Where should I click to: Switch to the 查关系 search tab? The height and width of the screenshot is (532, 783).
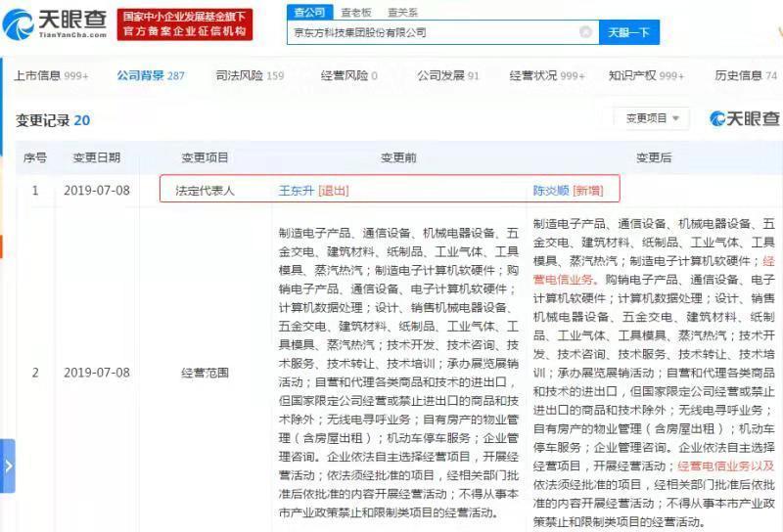[402, 13]
